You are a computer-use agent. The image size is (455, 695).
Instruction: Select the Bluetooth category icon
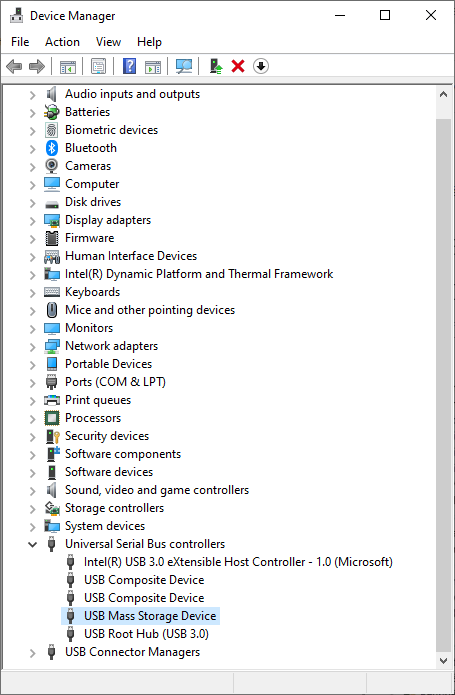coord(52,148)
